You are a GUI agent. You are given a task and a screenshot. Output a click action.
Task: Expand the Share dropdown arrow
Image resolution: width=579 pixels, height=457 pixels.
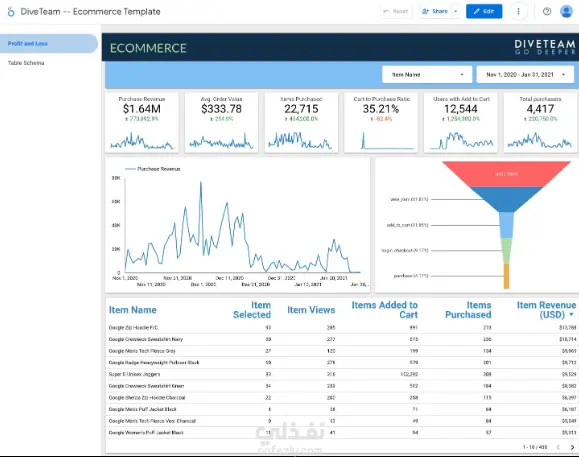(x=456, y=11)
